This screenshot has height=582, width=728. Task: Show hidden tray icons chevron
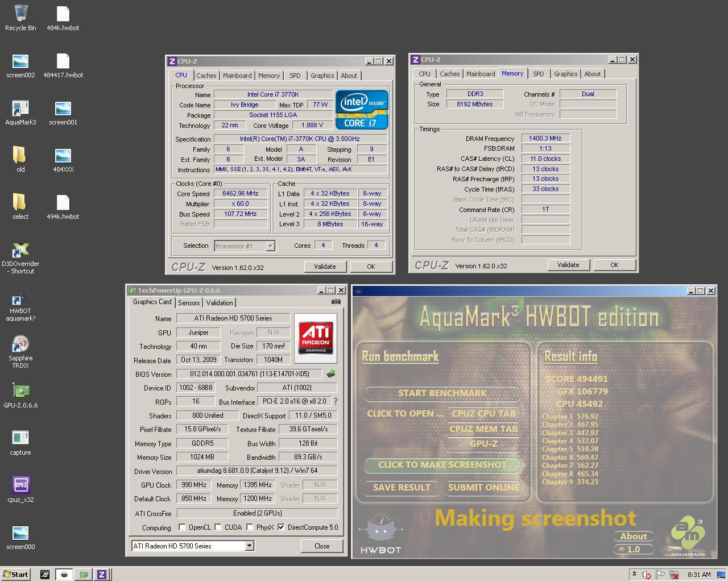click(634, 574)
